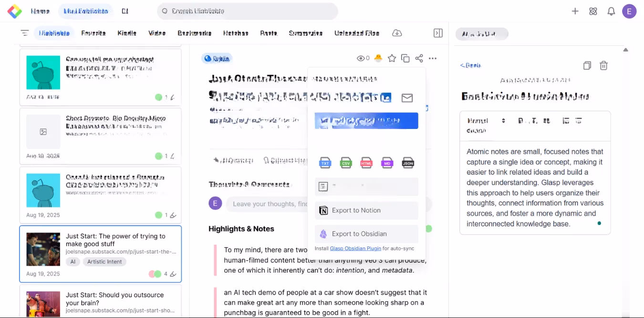Click into the Atomic notes text body
Screen dimensions: 644x318
pyautogui.click(x=535, y=188)
